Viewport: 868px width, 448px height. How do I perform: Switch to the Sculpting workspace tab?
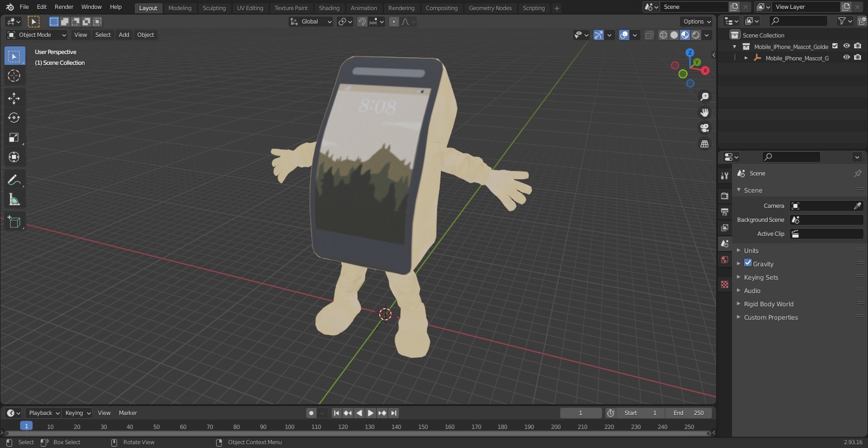(214, 8)
